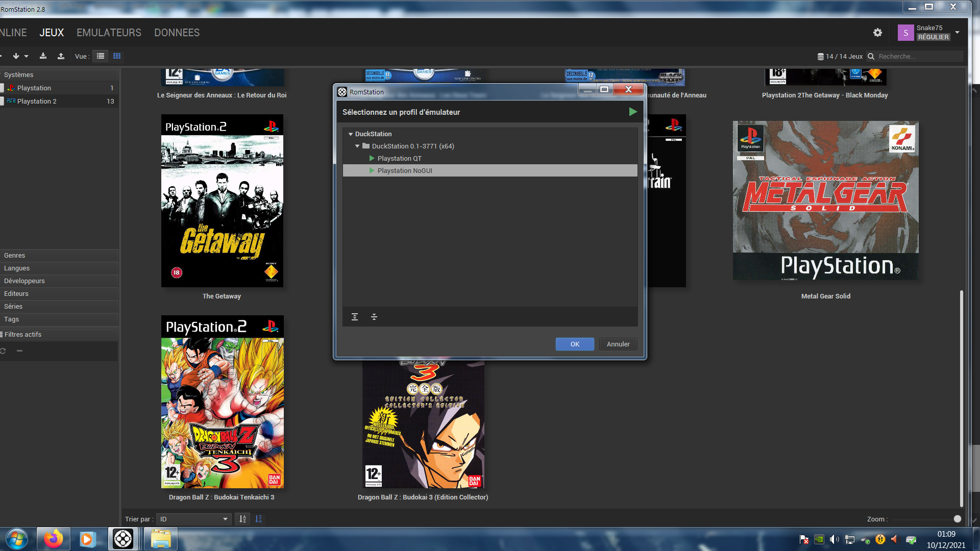980x551 pixels.
Task: Select Dragon Ball Z Budokai Tenkaichi 3 cover
Action: (222, 402)
